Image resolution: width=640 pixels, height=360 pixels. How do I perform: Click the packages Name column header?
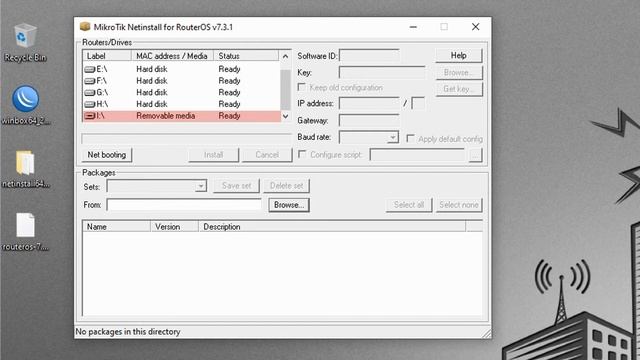click(x=117, y=227)
